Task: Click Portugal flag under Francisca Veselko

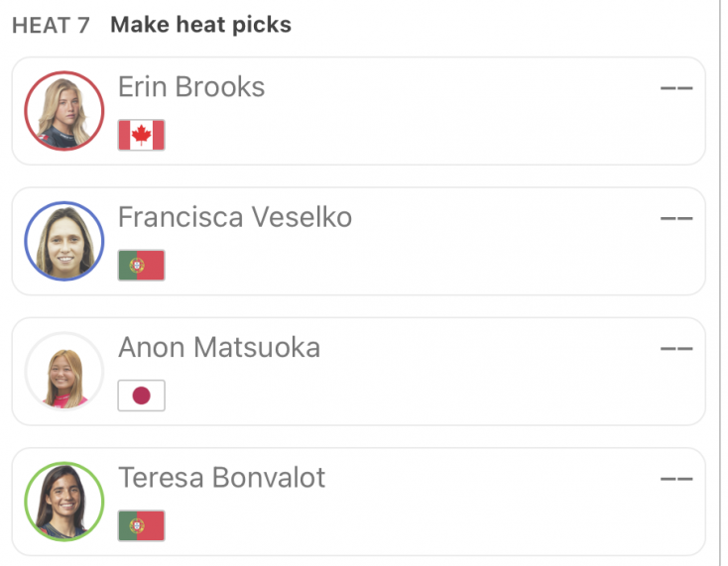Action: point(141,265)
